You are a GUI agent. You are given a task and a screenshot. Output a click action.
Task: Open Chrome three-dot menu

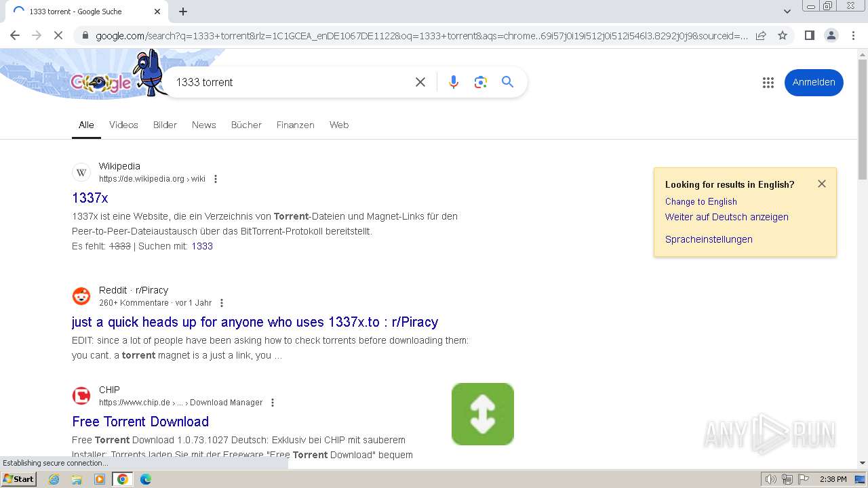click(854, 35)
